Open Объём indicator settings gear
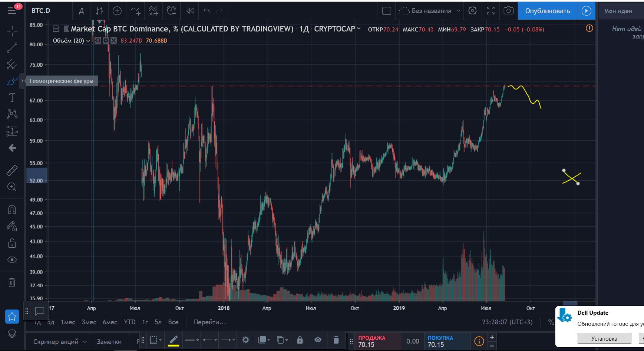 (106, 40)
